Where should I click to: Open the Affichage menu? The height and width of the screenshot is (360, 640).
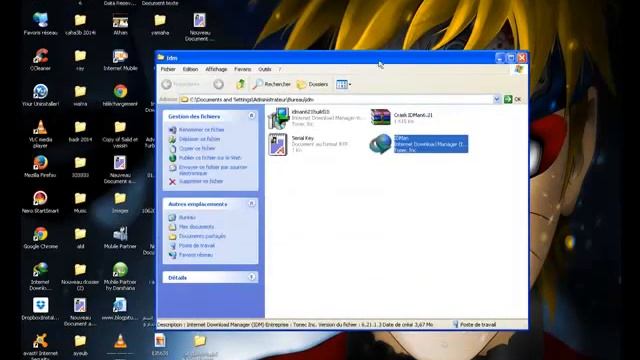[216, 69]
